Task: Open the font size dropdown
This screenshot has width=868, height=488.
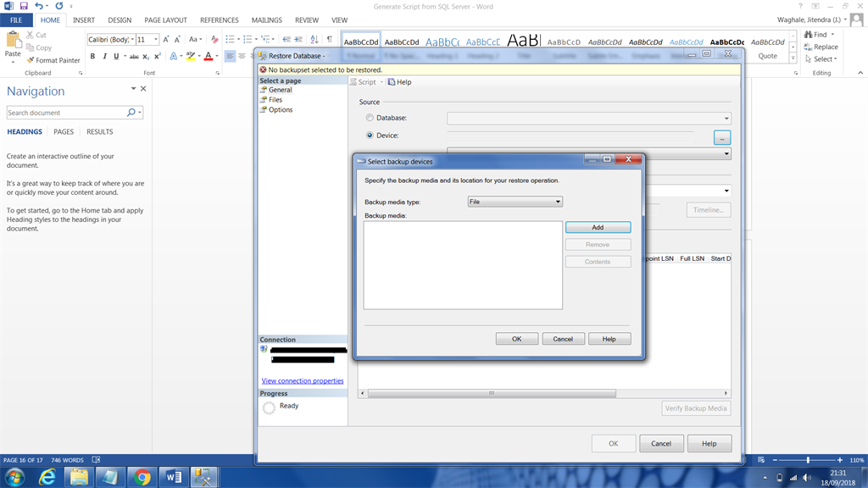Action: click(x=156, y=39)
